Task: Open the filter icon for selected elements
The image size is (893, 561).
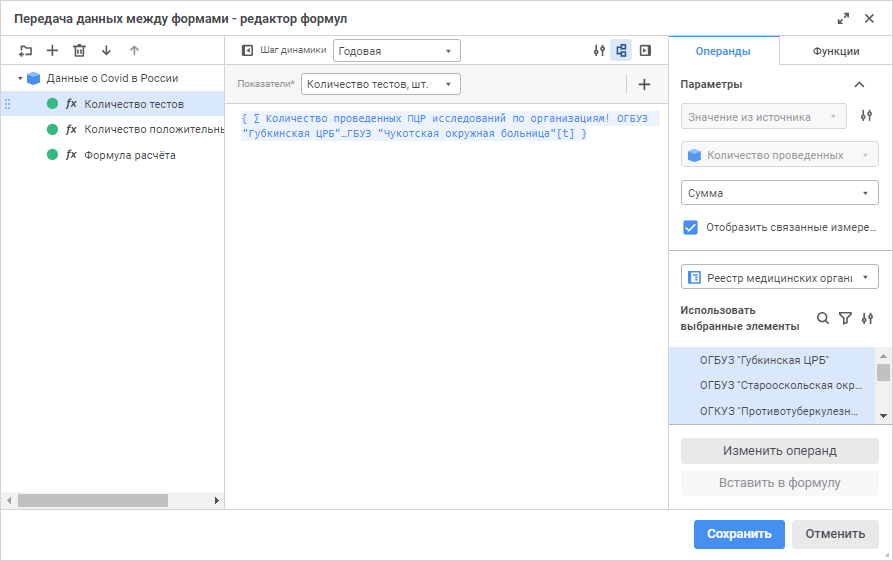Action: [845, 318]
